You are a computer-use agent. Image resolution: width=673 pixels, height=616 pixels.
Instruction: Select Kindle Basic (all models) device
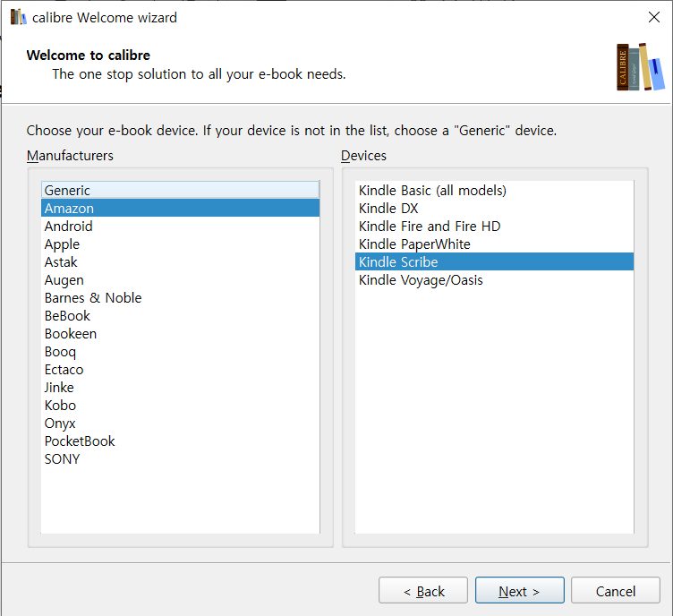click(494, 190)
